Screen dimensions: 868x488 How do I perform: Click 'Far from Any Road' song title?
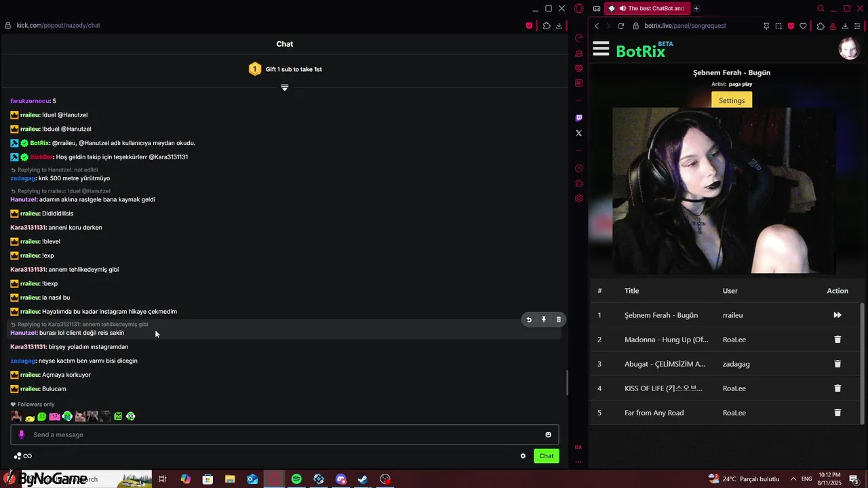[x=654, y=413]
